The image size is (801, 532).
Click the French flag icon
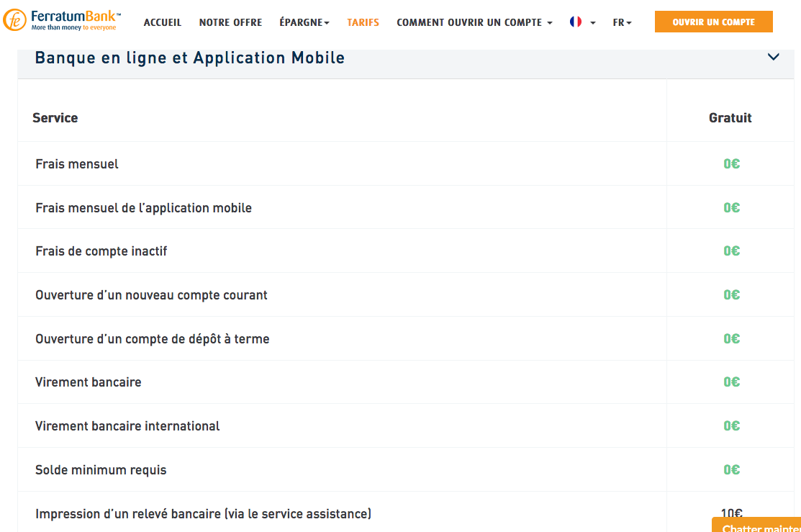coord(576,22)
